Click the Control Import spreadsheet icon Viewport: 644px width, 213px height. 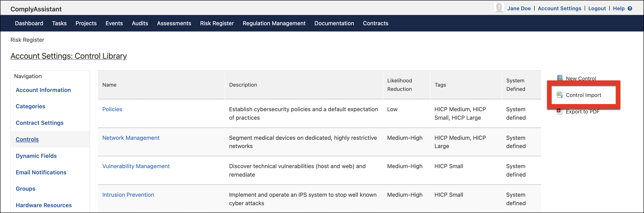tap(560, 95)
